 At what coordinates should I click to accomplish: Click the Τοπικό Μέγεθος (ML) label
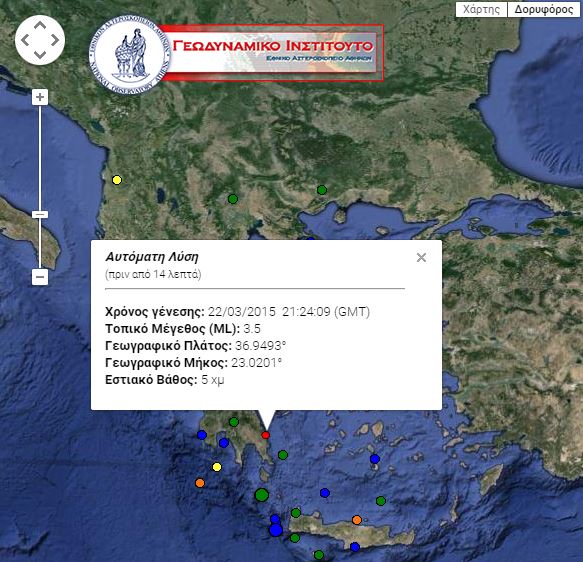(173, 329)
